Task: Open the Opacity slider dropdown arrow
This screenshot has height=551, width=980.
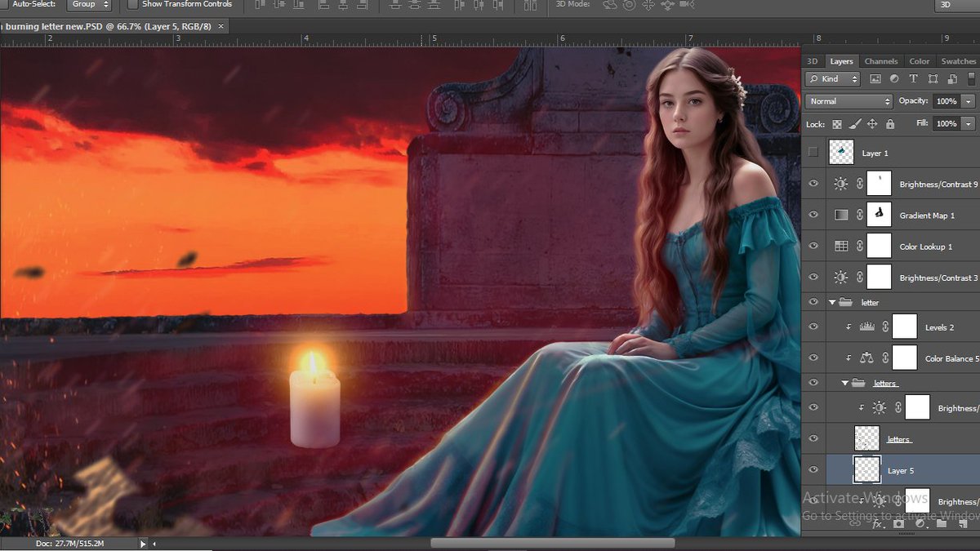Action: 969,101
